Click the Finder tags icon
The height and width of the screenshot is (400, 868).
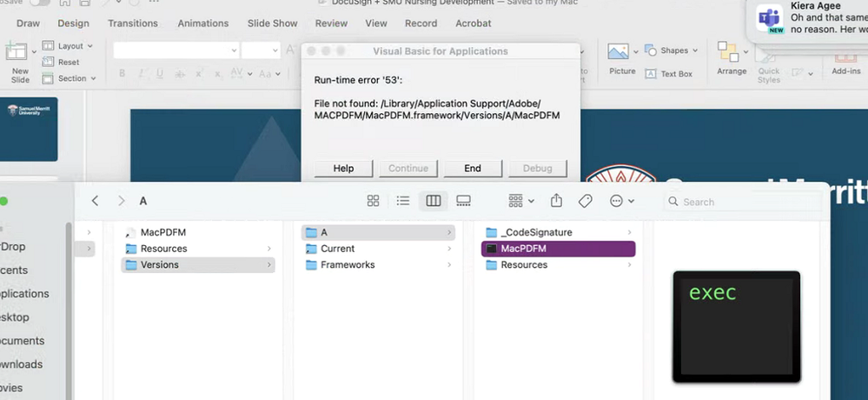pyautogui.click(x=586, y=201)
